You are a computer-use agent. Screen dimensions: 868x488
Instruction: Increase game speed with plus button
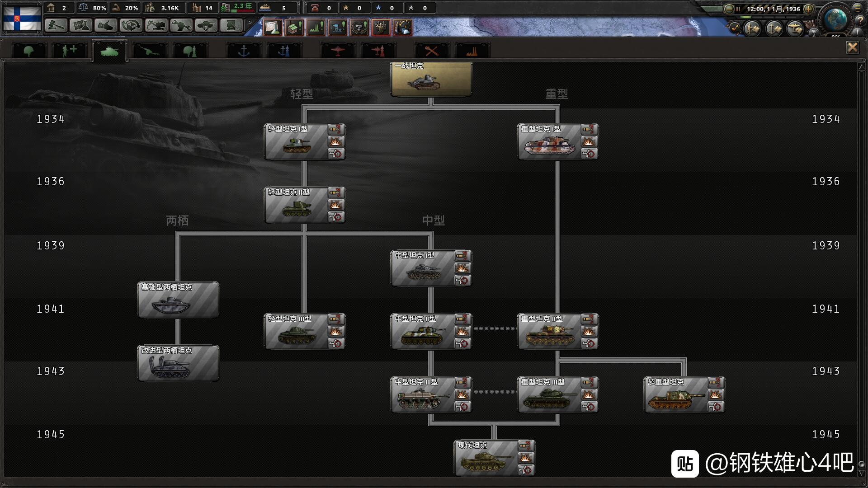point(809,9)
